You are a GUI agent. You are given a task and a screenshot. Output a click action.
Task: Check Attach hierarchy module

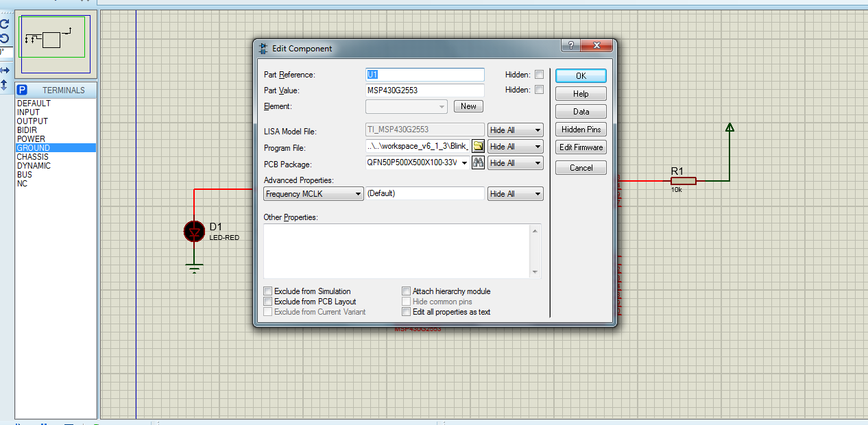407,291
